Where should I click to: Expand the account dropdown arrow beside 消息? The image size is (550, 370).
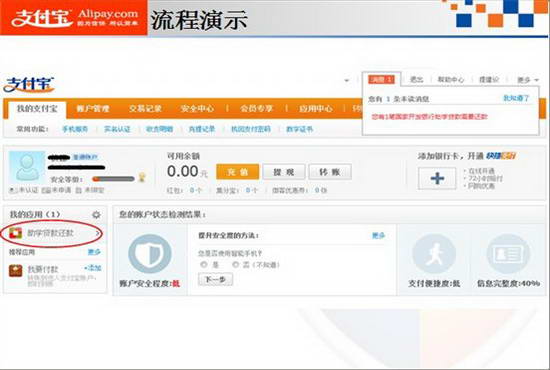[x=347, y=80]
